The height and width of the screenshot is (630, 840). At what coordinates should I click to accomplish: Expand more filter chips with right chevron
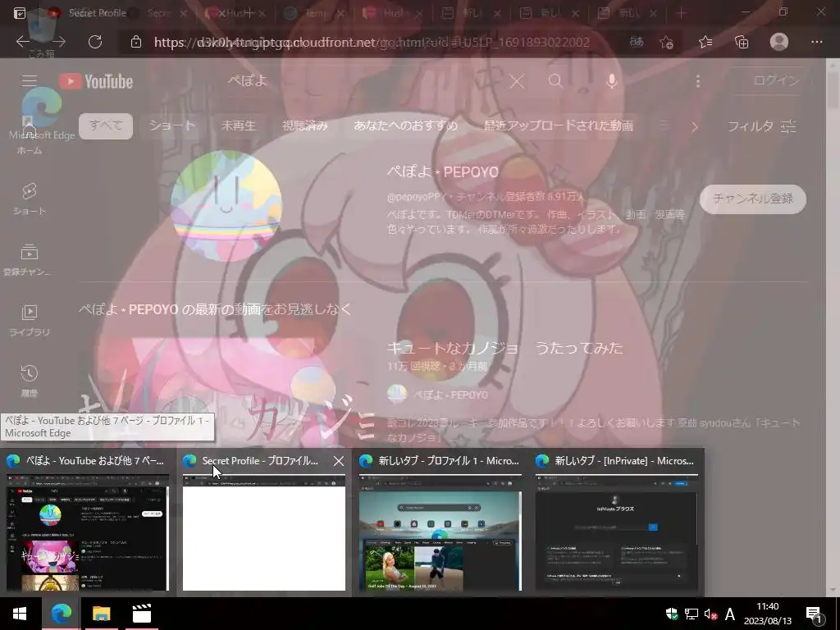click(x=694, y=127)
